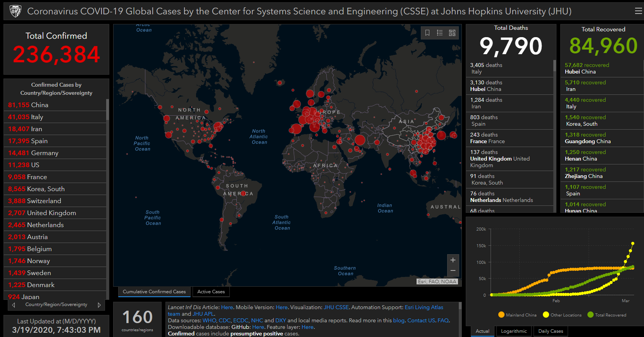Open map bookmarks icon
The width and height of the screenshot is (644, 337).
pyautogui.click(x=427, y=33)
